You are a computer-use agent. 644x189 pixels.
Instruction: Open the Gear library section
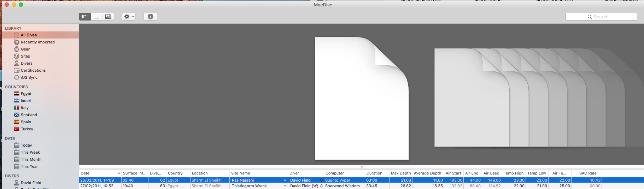[x=25, y=49]
